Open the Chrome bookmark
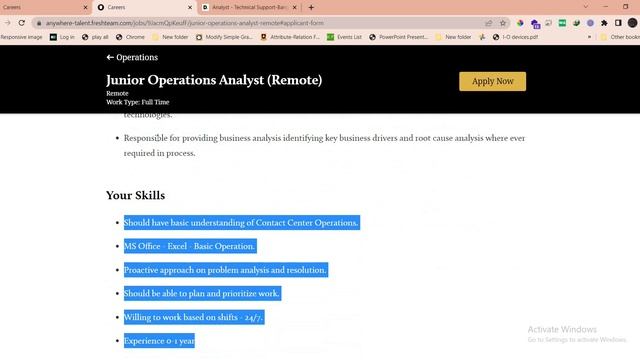Screen dimensions: 640x360 (x=130, y=37)
